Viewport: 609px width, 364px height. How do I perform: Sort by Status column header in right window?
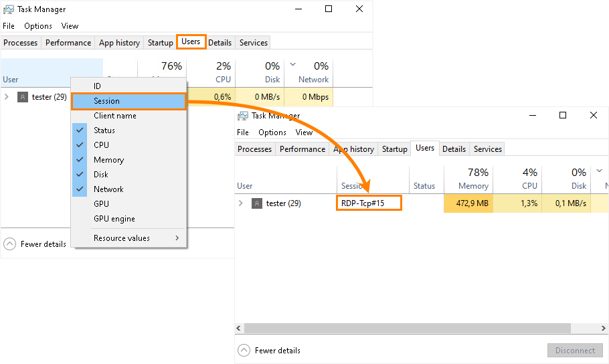click(x=426, y=180)
